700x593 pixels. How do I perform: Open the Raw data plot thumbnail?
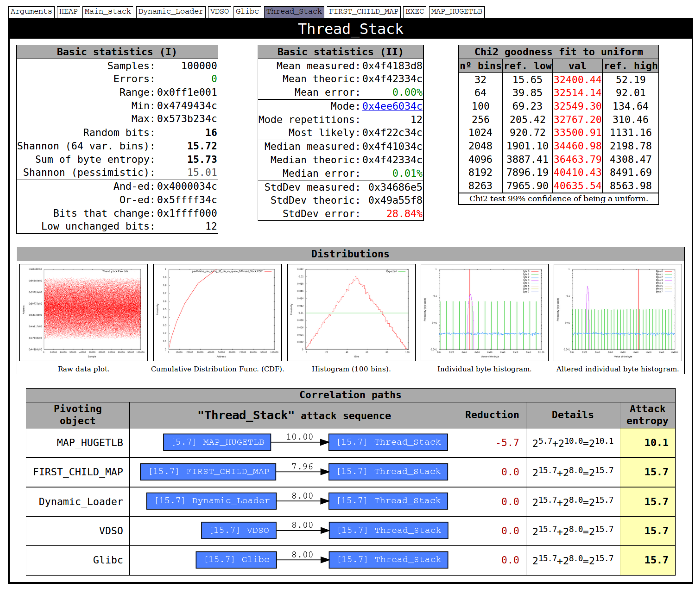click(83, 313)
